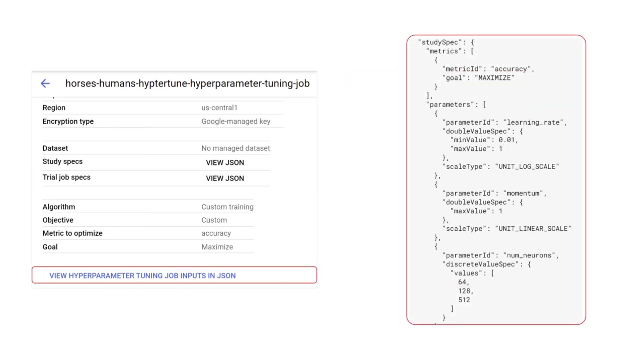Click the value 64 in JSON
The width and height of the screenshot is (644, 362).
pos(462,282)
